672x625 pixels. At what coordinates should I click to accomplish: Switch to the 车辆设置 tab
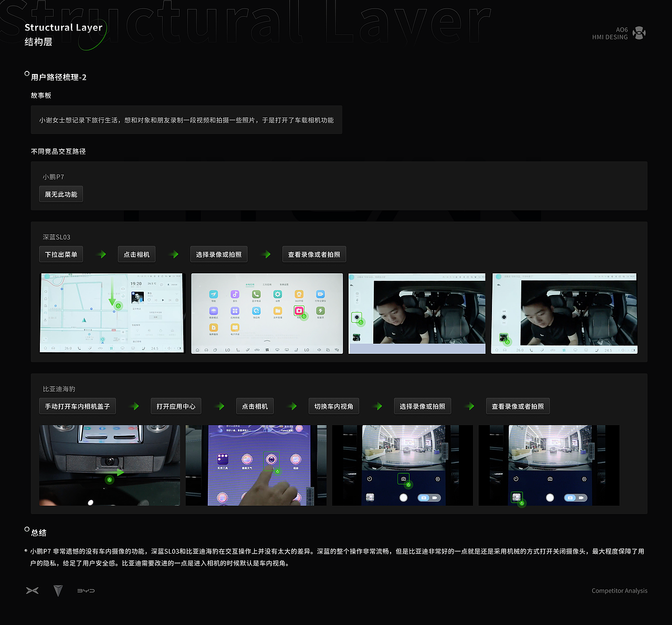(x=284, y=284)
